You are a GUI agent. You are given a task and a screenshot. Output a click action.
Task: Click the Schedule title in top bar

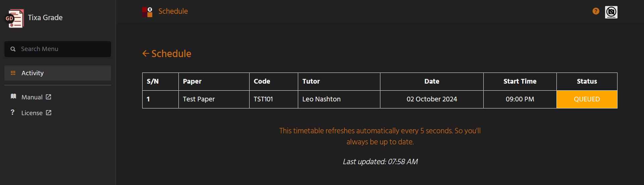point(173,11)
